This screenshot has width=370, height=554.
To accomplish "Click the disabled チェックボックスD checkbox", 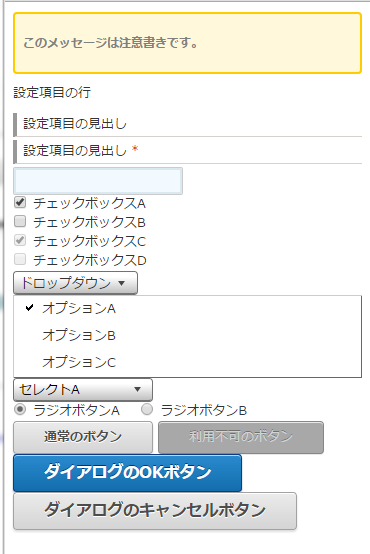I will pyautogui.click(x=20, y=259).
